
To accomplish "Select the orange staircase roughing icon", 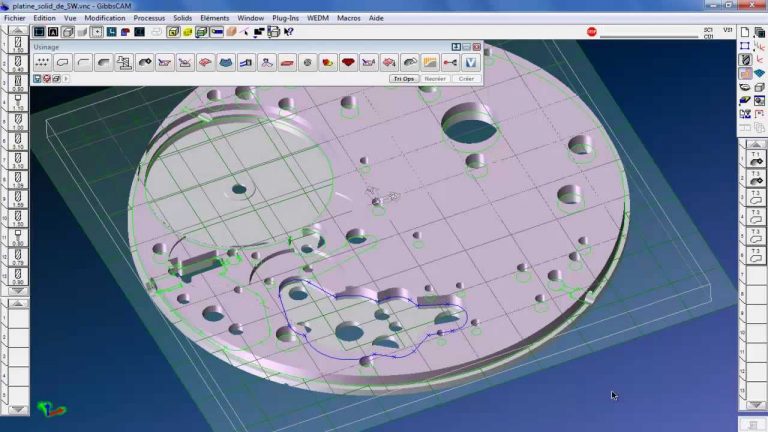I will (x=430, y=62).
